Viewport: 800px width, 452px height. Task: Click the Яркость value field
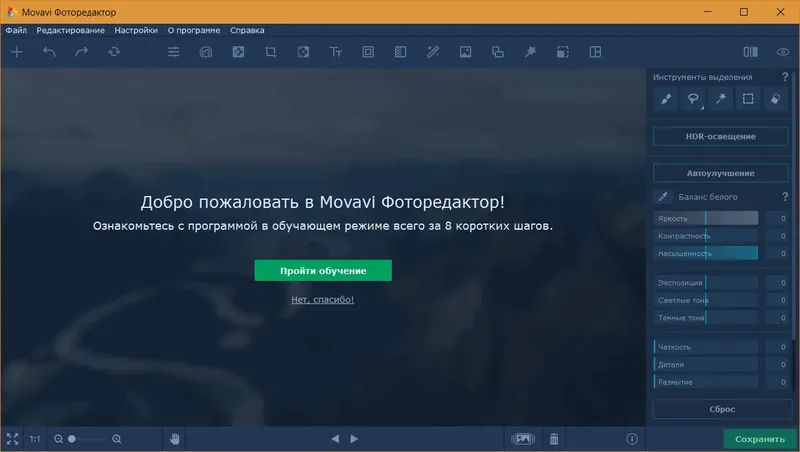pos(778,218)
